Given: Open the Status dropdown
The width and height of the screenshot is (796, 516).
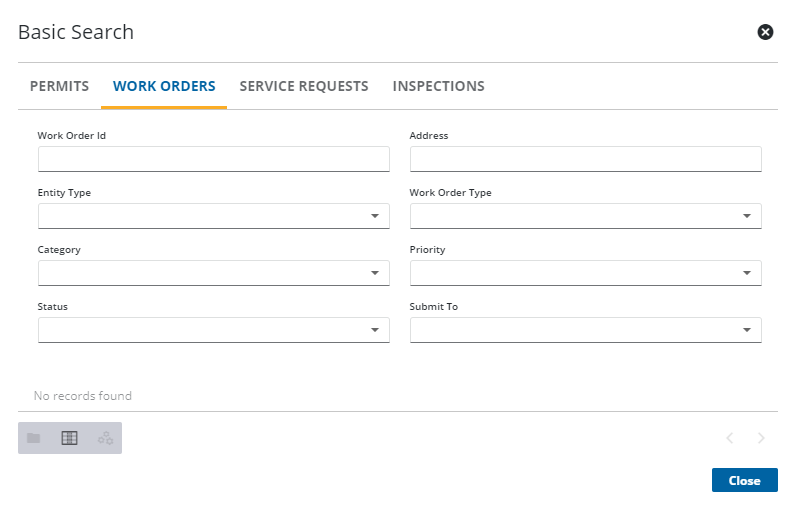Looking at the screenshot, I should click(213, 330).
